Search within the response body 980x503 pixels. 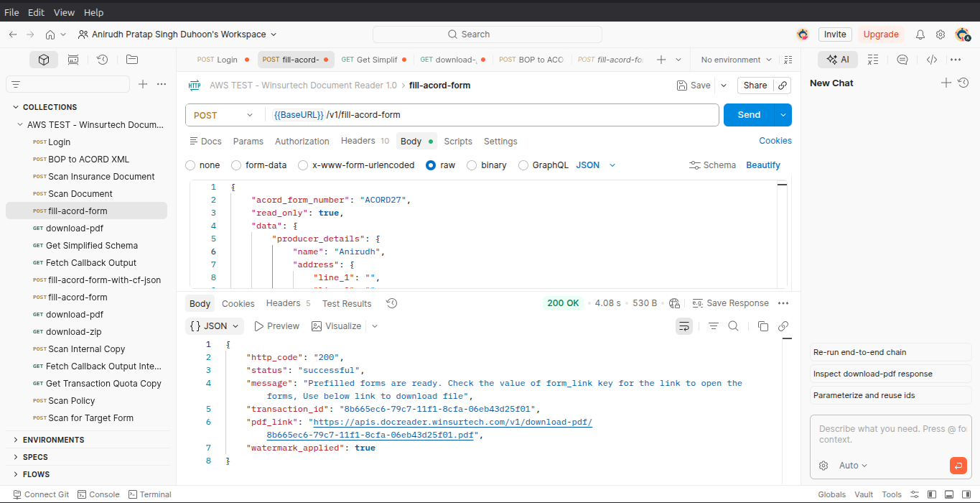pos(733,326)
